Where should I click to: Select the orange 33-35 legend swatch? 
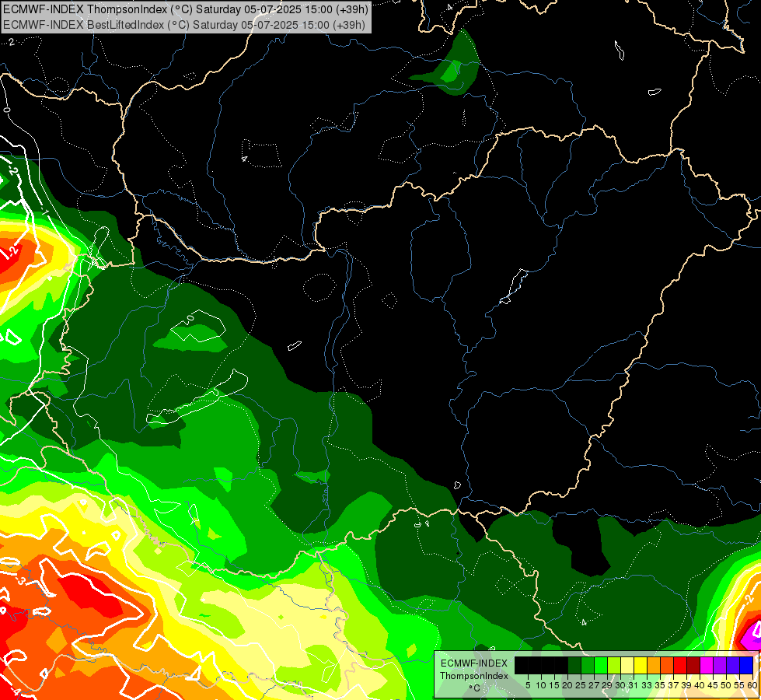click(654, 665)
